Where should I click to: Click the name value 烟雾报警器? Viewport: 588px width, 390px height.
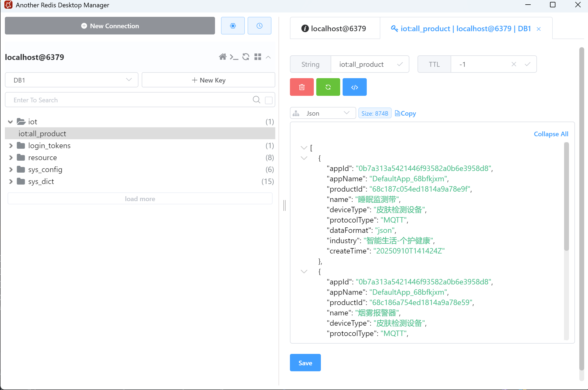(x=377, y=313)
